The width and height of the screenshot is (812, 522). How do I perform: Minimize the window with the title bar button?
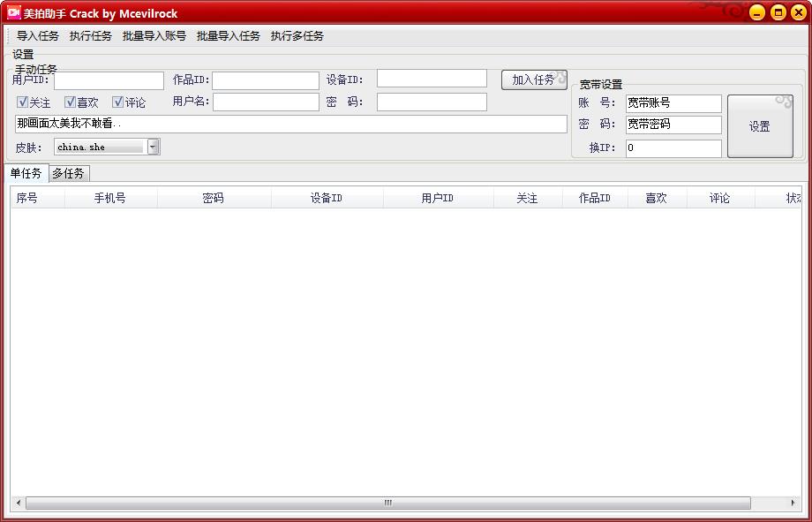click(756, 12)
